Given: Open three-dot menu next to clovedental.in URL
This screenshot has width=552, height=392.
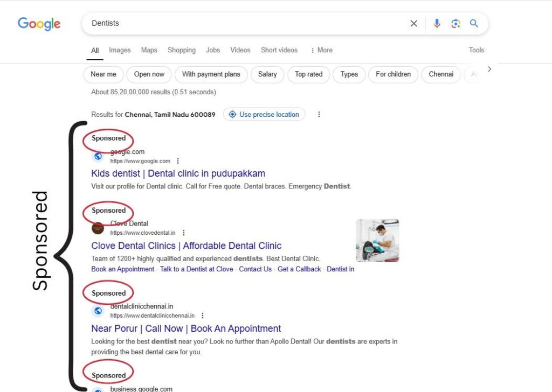Looking at the screenshot, I should [183, 233].
